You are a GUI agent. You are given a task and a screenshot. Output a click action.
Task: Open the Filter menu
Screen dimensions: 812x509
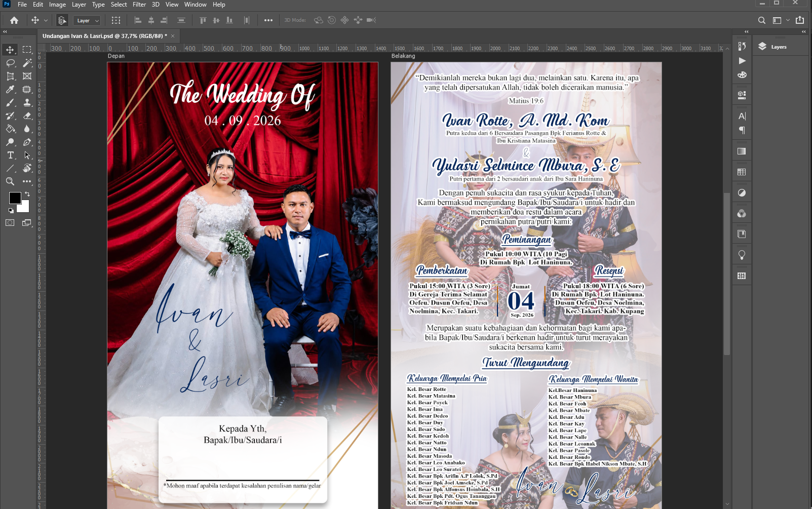139,5
